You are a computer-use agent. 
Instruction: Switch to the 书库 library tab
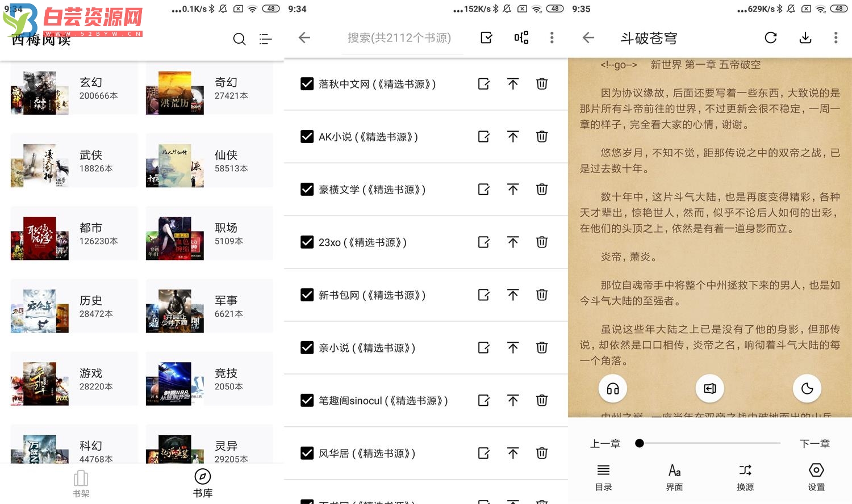coord(203,484)
